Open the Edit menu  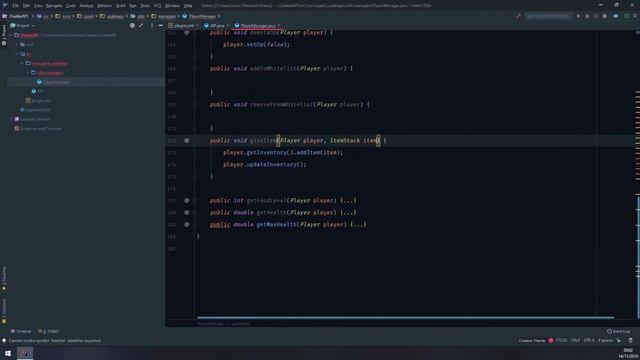(x=26, y=6)
